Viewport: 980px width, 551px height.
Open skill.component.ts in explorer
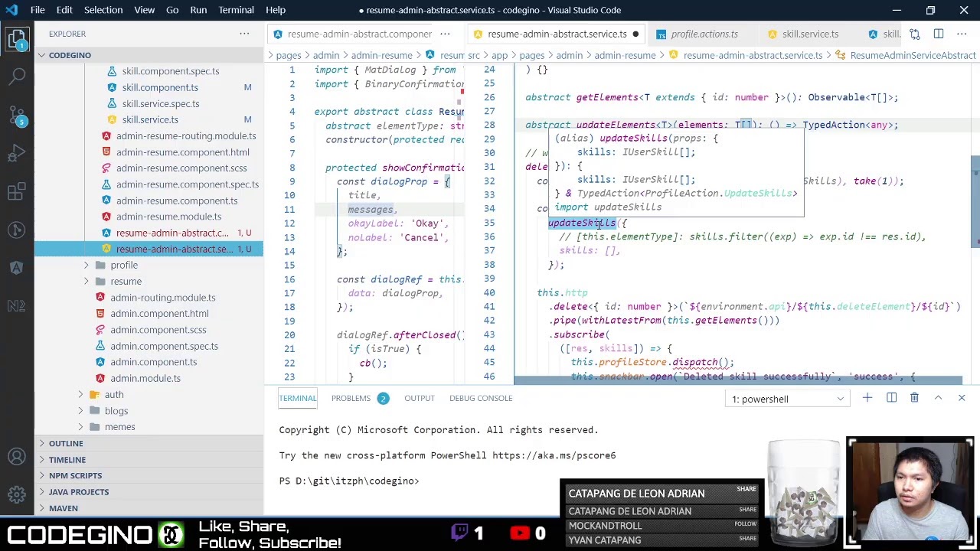click(x=160, y=87)
